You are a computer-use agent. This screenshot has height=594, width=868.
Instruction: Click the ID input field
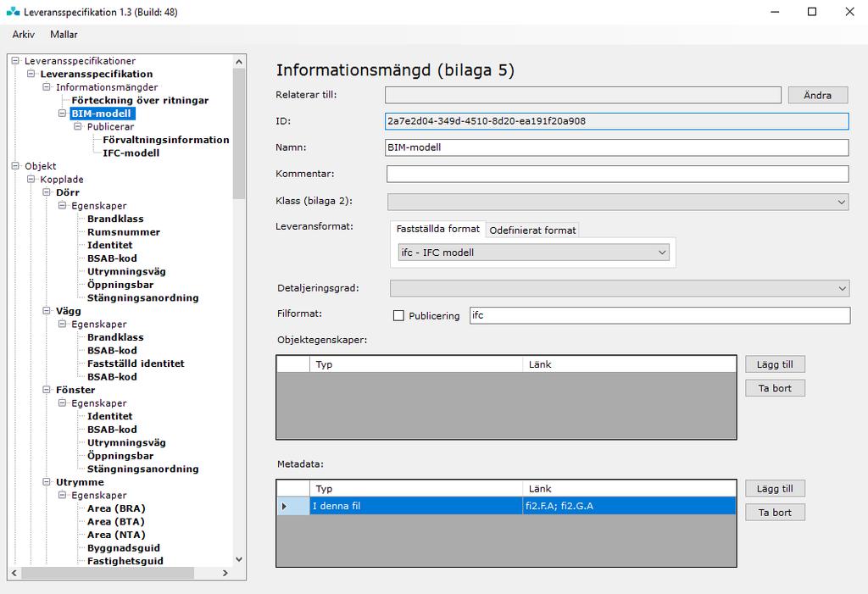[617, 121]
